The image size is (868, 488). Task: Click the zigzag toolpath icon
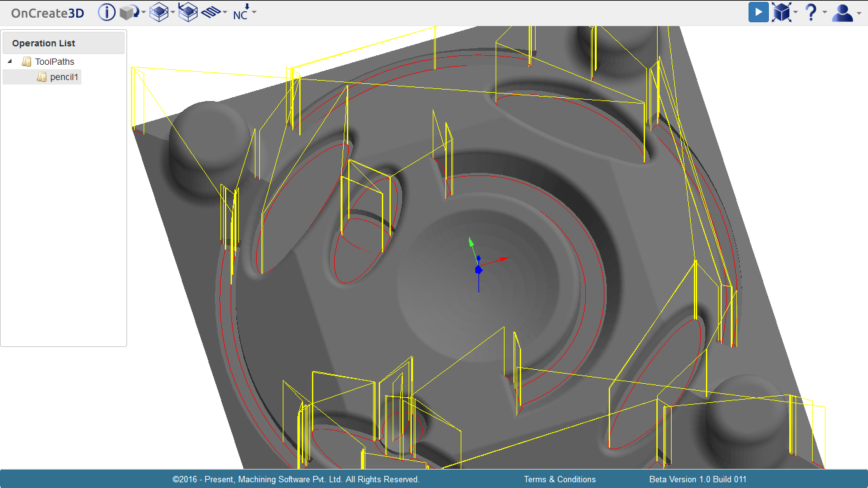coord(210,12)
